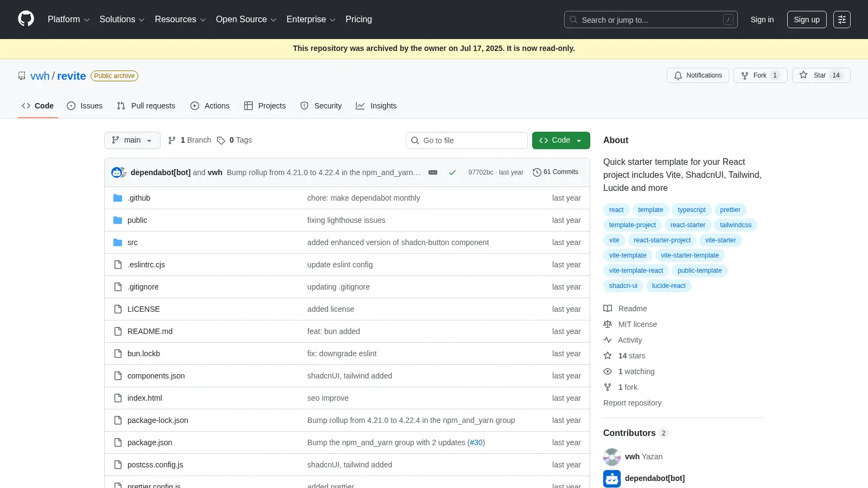Open 61 Commits history
The image size is (868, 488).
pyautogui.click(x=556, y=172)
